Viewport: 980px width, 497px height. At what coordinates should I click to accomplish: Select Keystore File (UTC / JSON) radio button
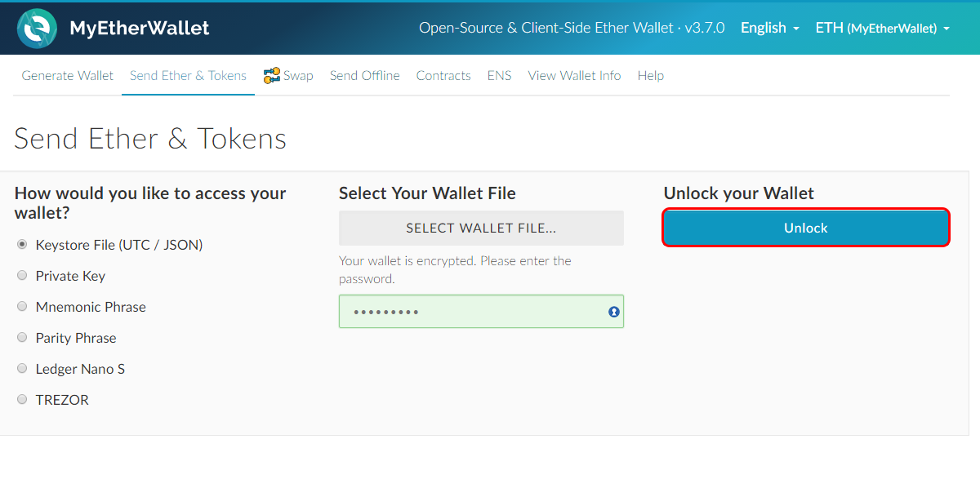pos(22,245)
